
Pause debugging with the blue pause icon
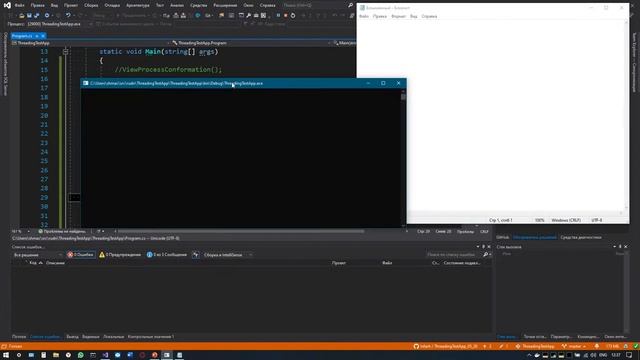pyautogui.click(x=278, y=16)
